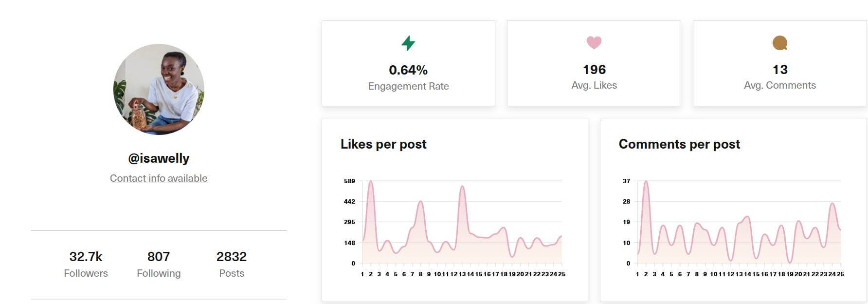The width and height of the screenshot is (868, 304).
Task: Select the Likes per post chart title
Action: (x=383, y=144)
